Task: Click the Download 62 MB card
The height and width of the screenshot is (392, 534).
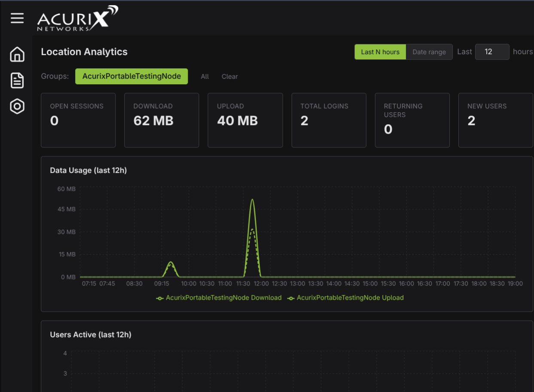Action: tap(162, 120)
